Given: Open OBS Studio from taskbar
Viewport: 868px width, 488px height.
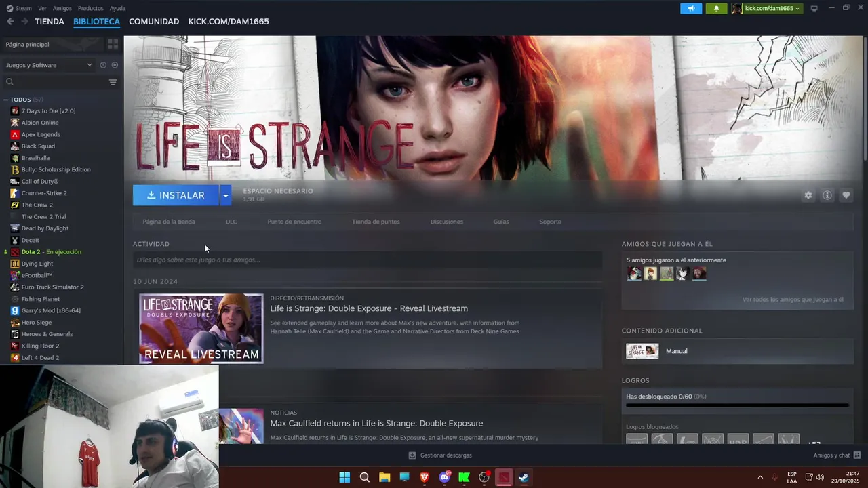Looking at the screenshot, I should (484, 477).
